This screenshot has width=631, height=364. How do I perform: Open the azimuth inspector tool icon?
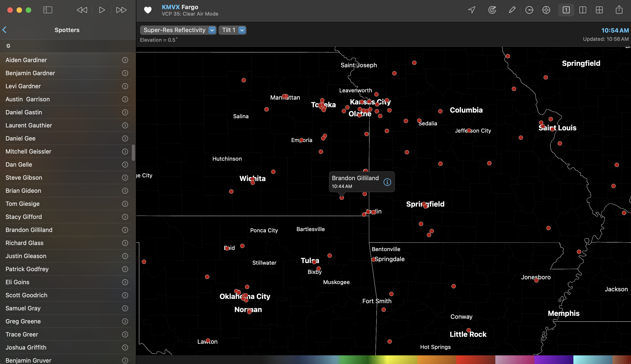tap(530, 10)
